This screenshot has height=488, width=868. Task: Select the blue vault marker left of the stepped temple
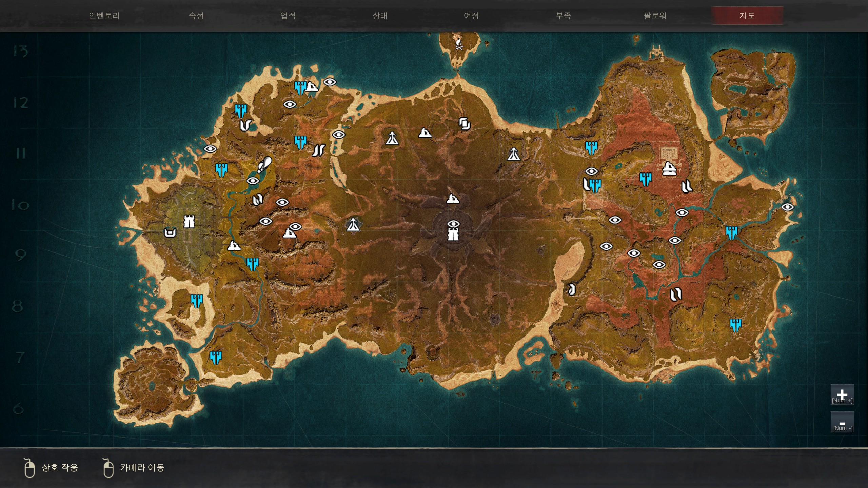point(645,179)
